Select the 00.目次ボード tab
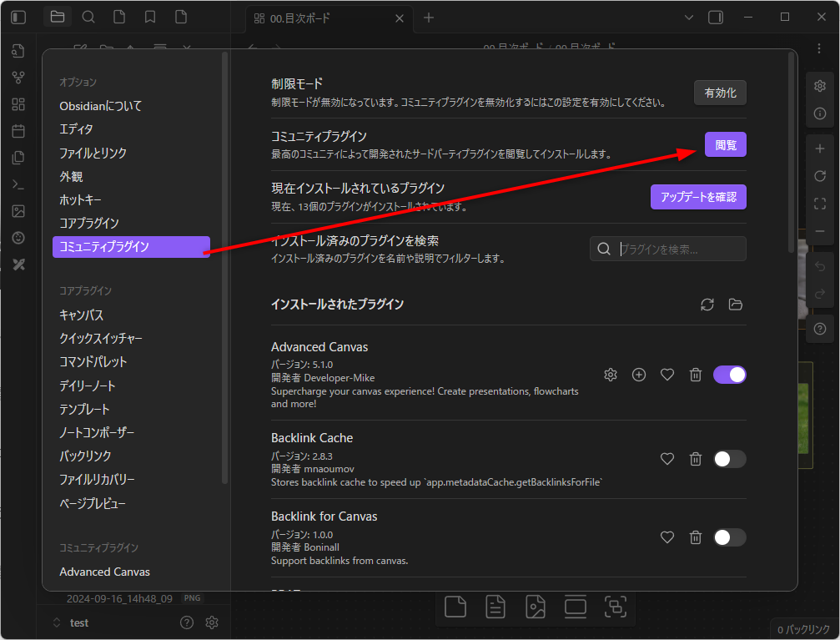This screenshot has height=640, width=840. [x=329, y=18]
